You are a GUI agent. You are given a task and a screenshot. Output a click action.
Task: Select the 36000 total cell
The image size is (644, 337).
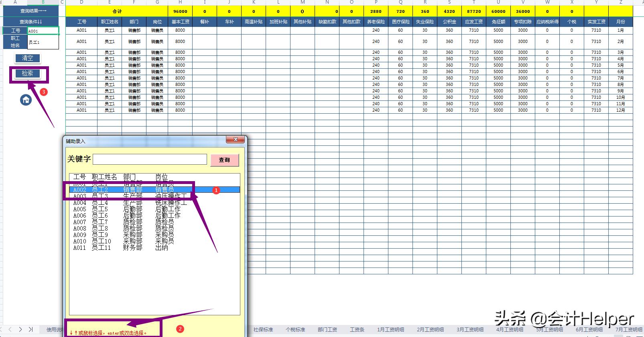pos(523,11)
